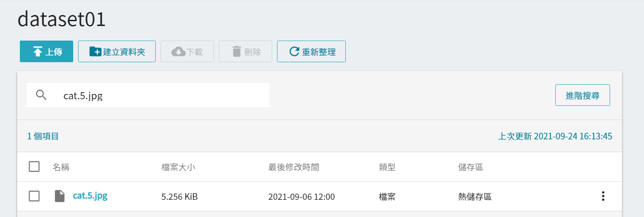Viewport: 644px width, 217px height.
Task: Click the cloud download icon
Action: (x=178, y=52)
